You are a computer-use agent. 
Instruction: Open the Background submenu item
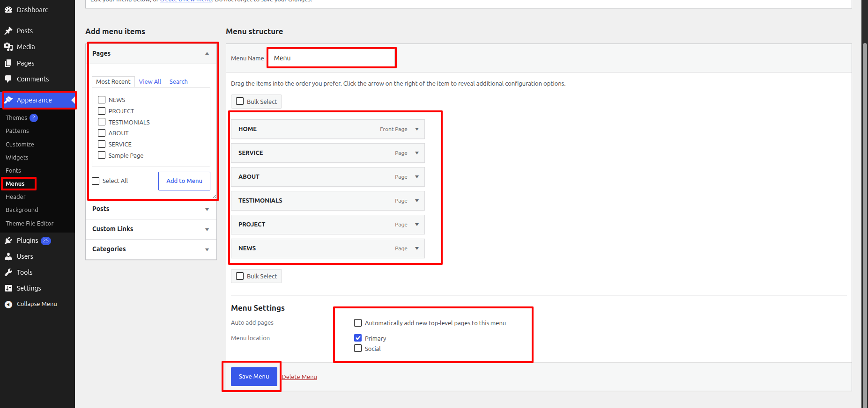22,210
